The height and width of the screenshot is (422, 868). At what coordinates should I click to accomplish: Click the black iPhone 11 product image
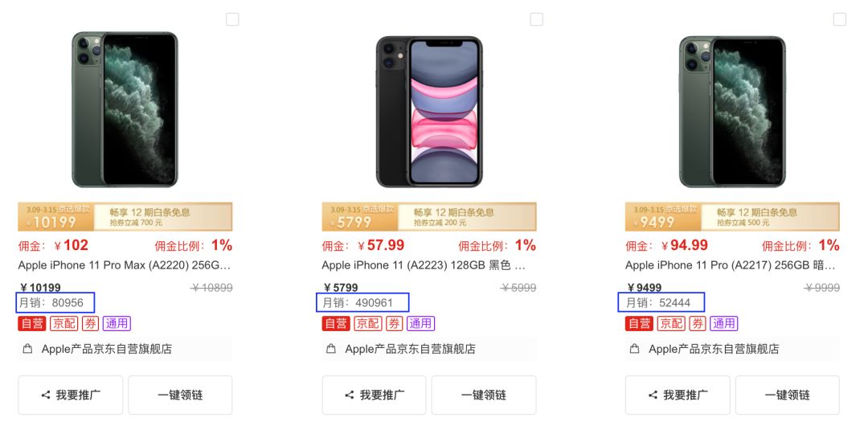click(429, 111)
